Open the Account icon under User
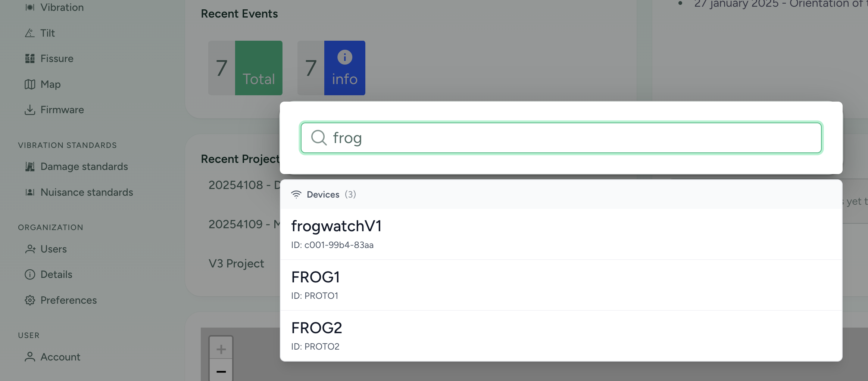Viewport: 868px width, 381px height. click(x=30, y=357)
